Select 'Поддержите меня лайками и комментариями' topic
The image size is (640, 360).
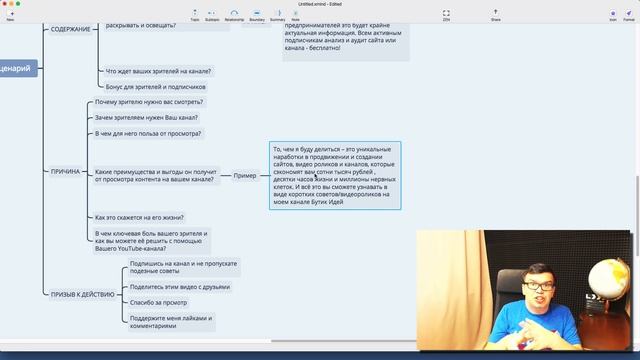pyautogui.click(x=171, y=322)
